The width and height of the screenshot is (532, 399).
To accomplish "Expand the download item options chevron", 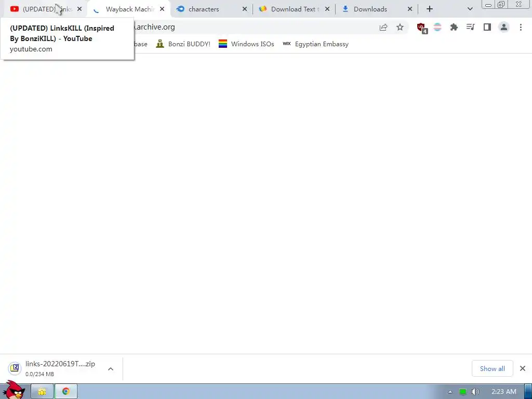I will tap(111, 369).
